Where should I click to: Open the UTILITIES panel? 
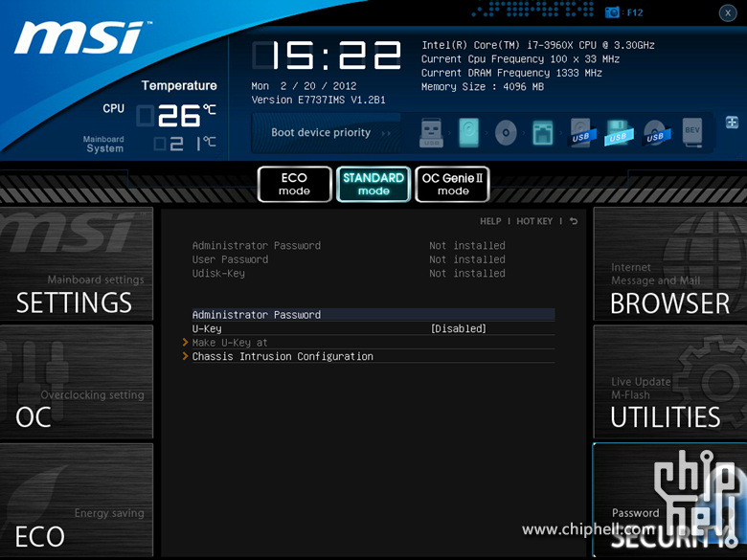pyautogui.click(x=670, y=382)
